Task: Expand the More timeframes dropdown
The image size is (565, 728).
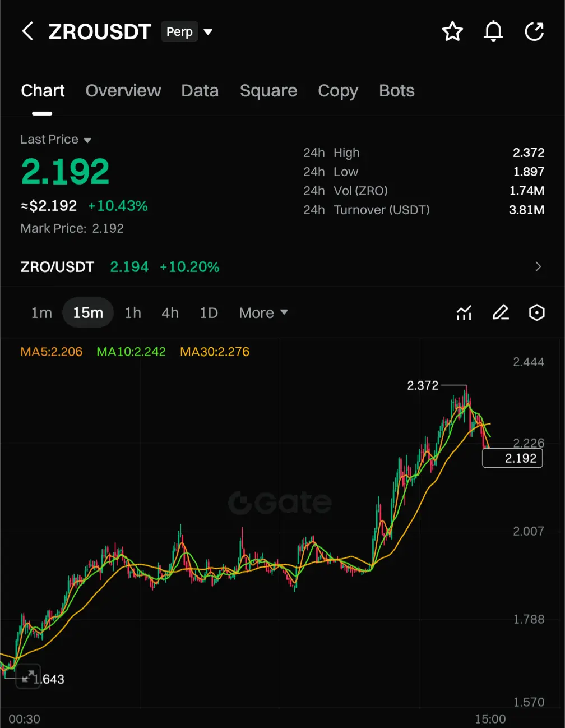Action: pyautogui.click(x=263, y=313)
